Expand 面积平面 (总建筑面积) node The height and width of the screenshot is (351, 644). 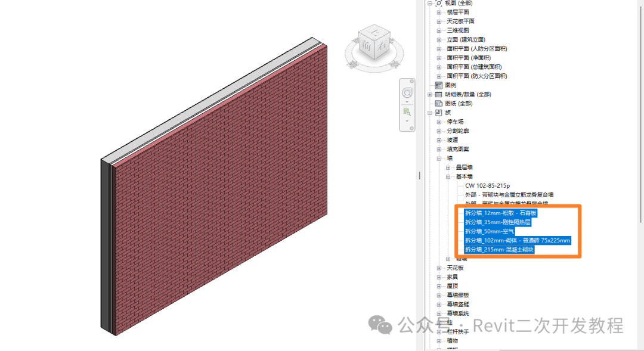(439, 67)
